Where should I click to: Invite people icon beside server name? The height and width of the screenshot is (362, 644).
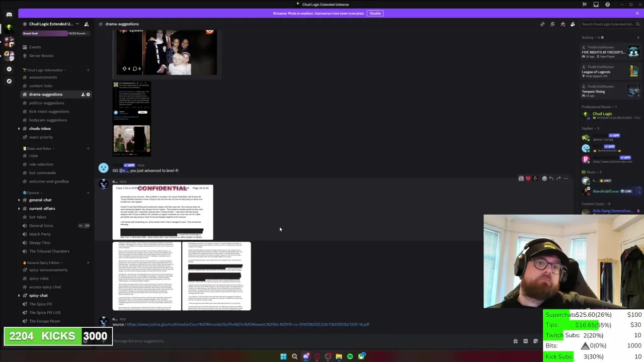click(86, 24)
